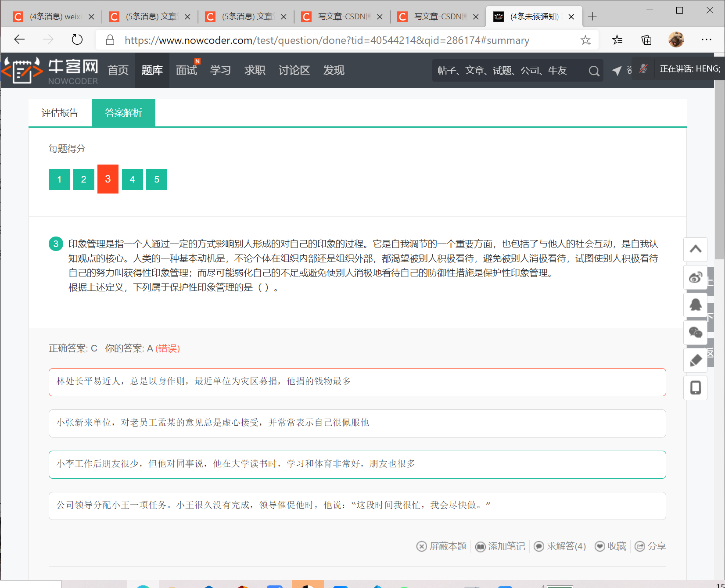
Task: Click the paper plane message icon
Action: (617, 70)
